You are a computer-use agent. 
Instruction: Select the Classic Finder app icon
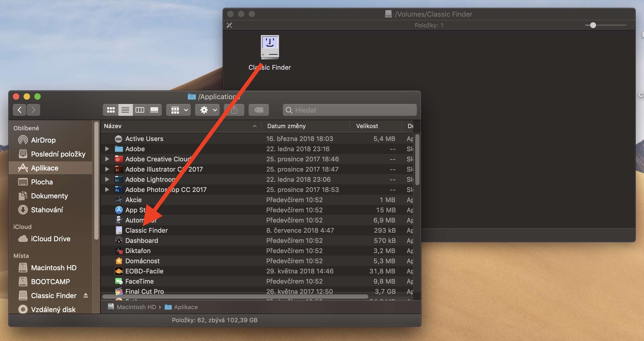270,47
